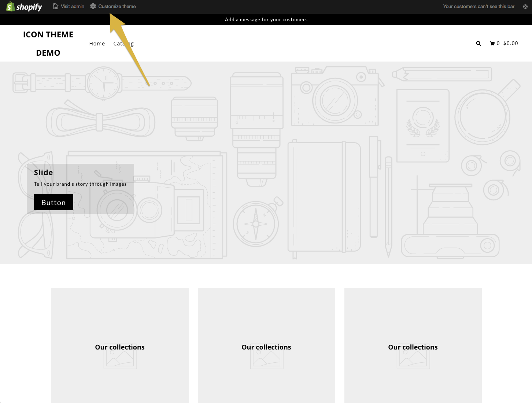Click the house icon next to Visit admin
The height and width of the screenshot is (403, 532).
click(x=55, y=6)
